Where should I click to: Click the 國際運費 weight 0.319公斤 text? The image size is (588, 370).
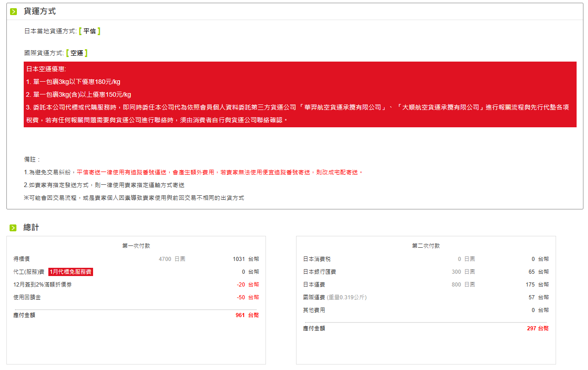(x=347, y=297)
